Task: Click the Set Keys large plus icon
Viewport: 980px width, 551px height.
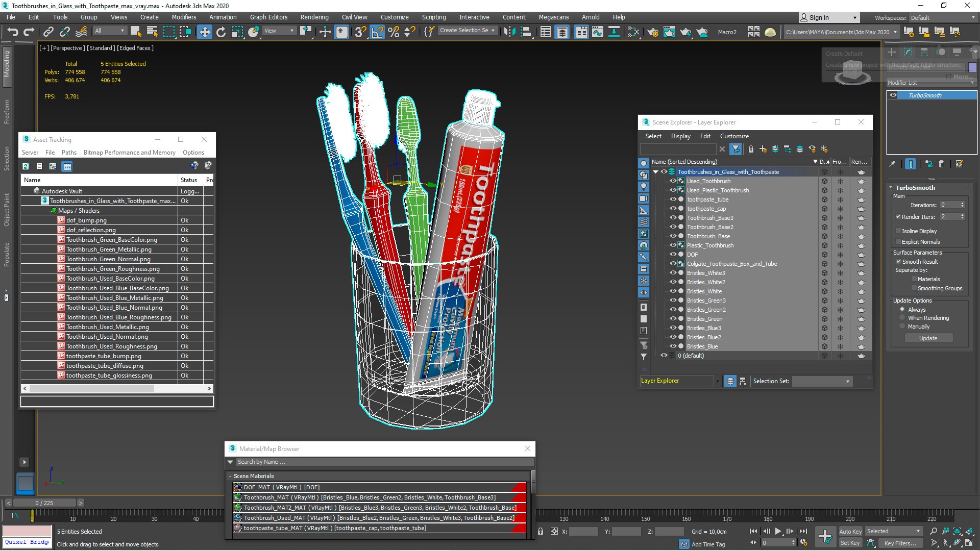Action: pyautogui.click(x=825, y=536)
